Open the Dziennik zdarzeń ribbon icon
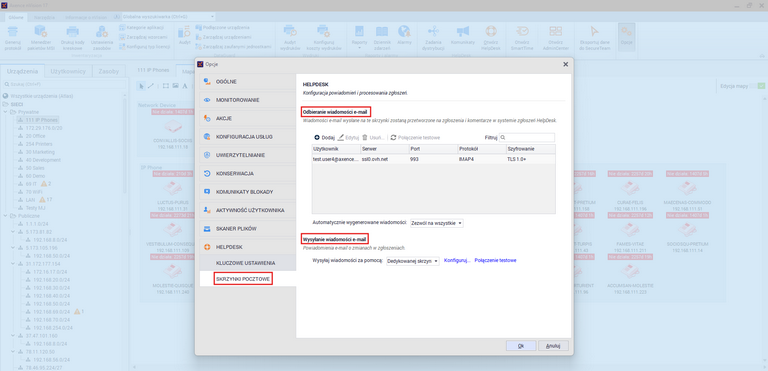 point(382,32)
